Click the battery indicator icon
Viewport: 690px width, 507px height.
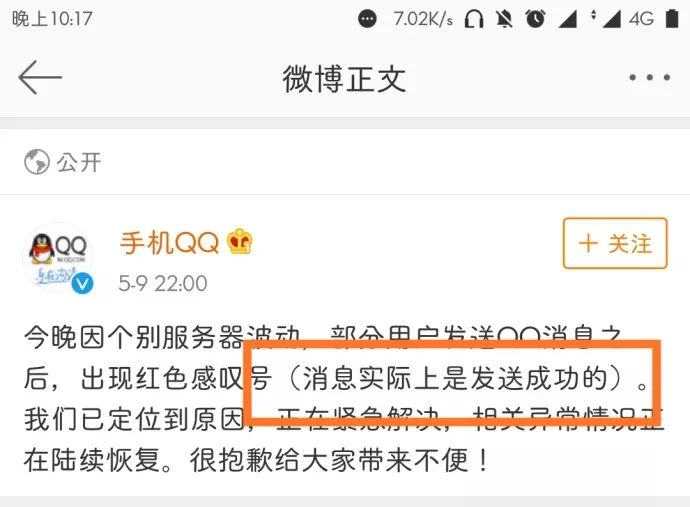[x=672, y=18]
